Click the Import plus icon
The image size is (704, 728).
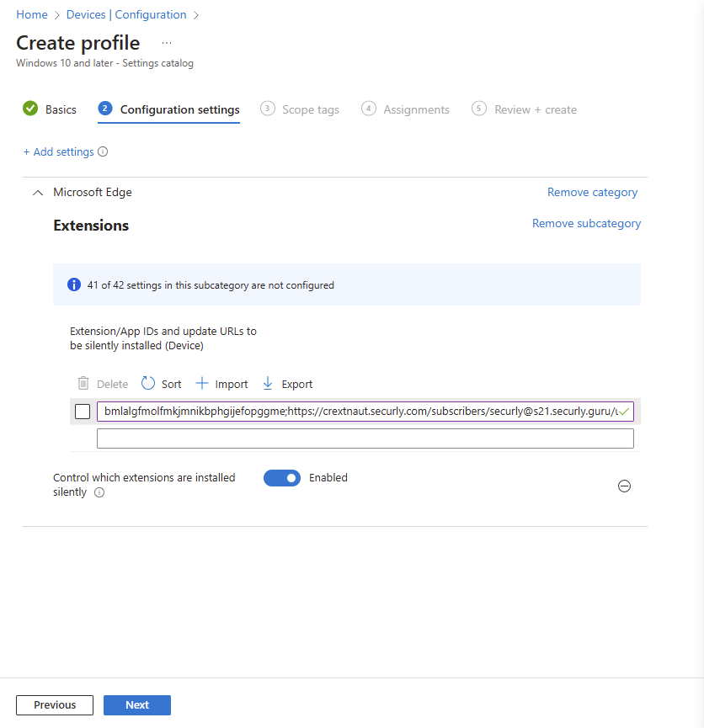[201, 384]
